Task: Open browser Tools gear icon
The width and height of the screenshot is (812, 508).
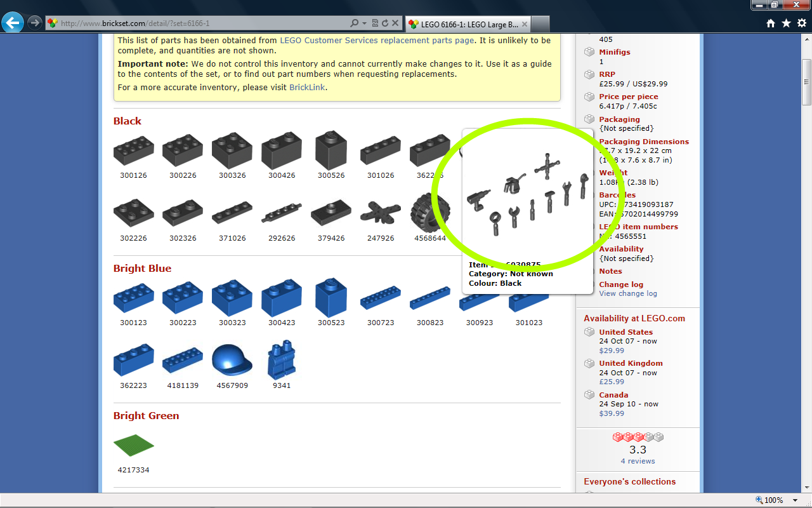Action: coord(801,23)
